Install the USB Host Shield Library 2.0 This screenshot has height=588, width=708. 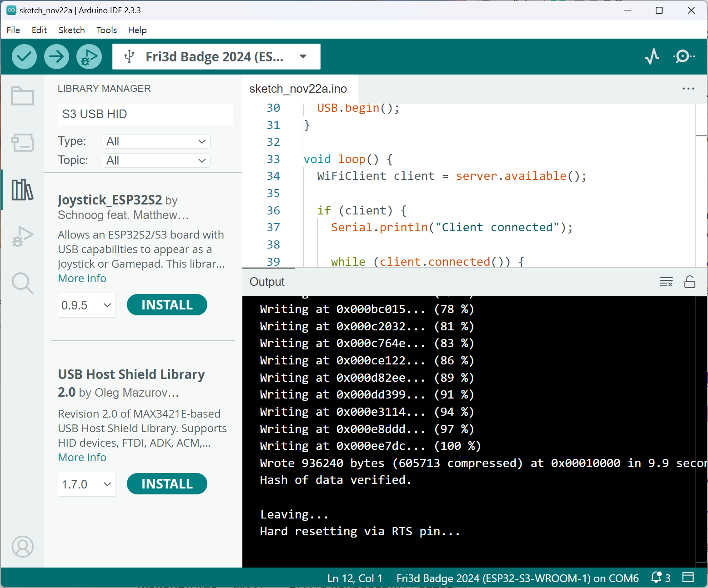167,484
